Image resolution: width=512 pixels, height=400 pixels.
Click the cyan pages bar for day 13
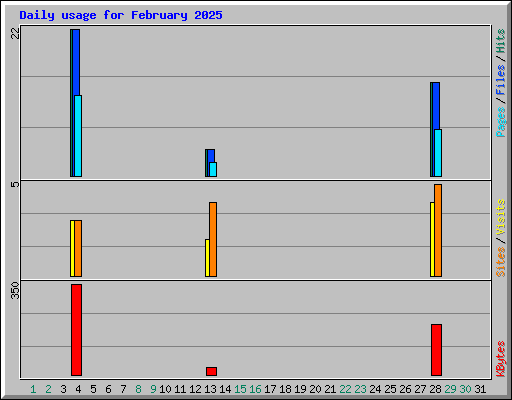point(213,169)
